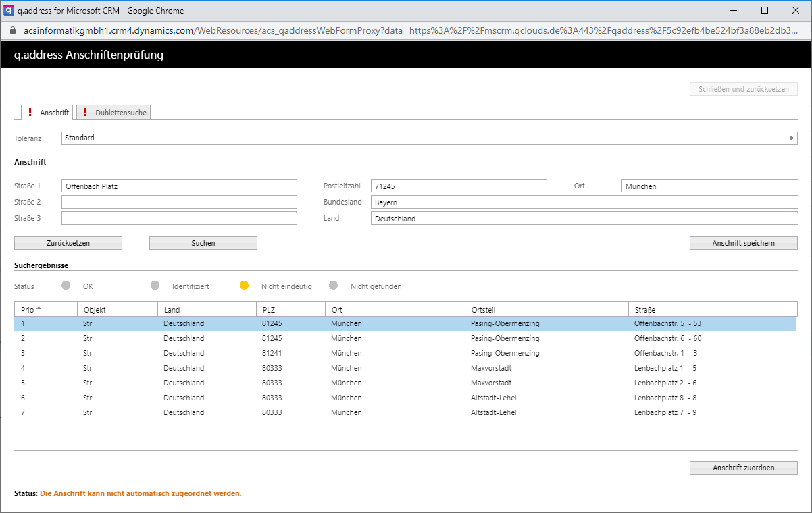Open the Toleranz dropdown set to Standard

(429, 138)
